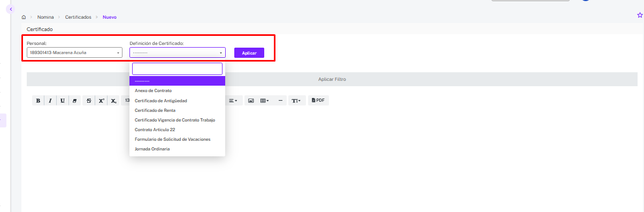
Task: Toggle italic formatting in editor
Action: pos(50,100)
